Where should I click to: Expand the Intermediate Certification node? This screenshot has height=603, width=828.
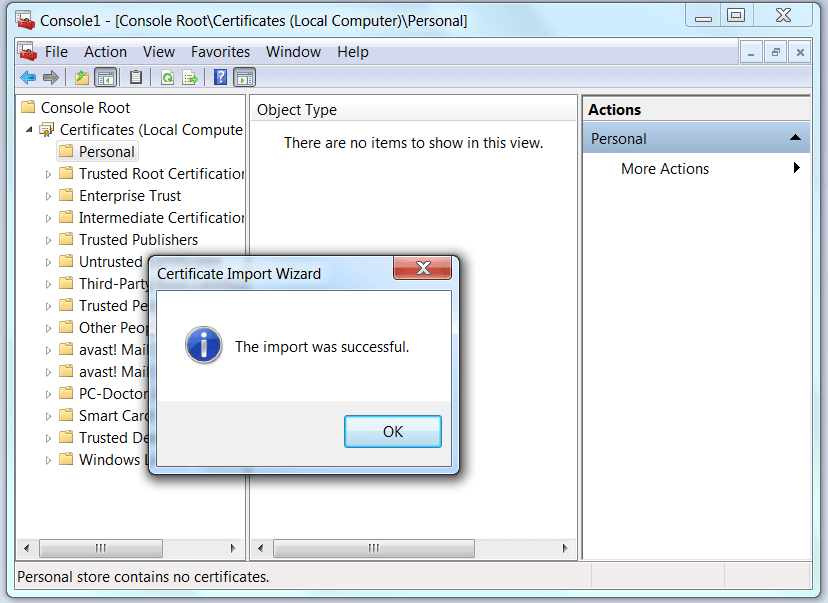pos(48,218)
